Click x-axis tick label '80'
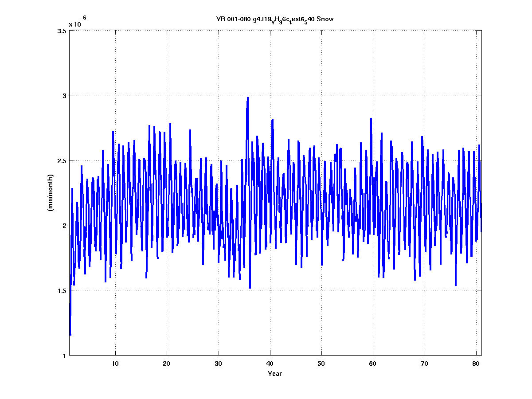The height and width of the screenshot is (399, 532). coord(476,364)
